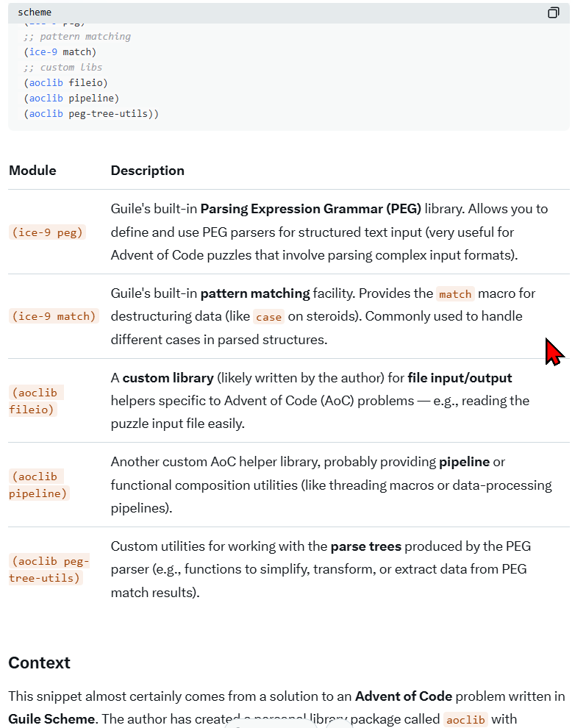Click the scheme language label
Image resolution: width=586 pixels, height=728 pixels.
click(x=35, y=13)
